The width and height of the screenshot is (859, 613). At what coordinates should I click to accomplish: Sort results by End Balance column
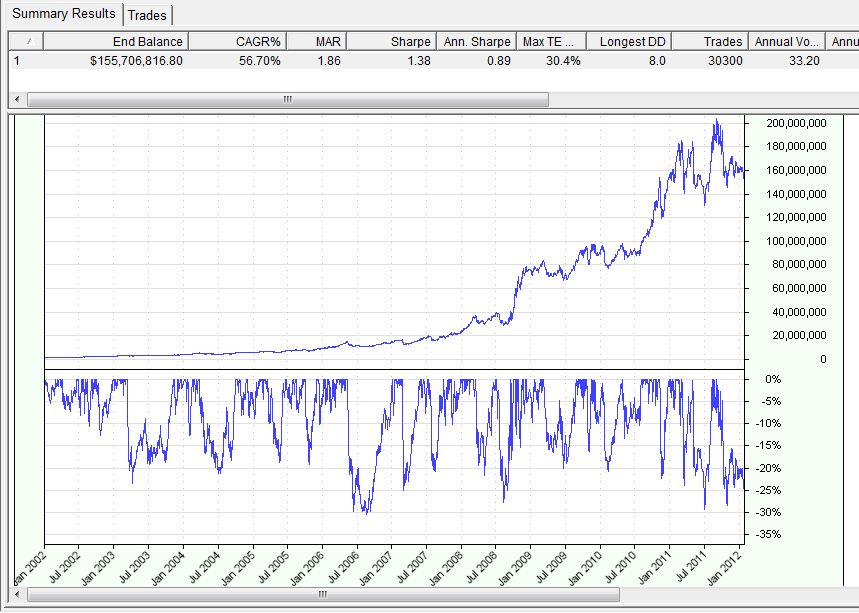point(116,41)
